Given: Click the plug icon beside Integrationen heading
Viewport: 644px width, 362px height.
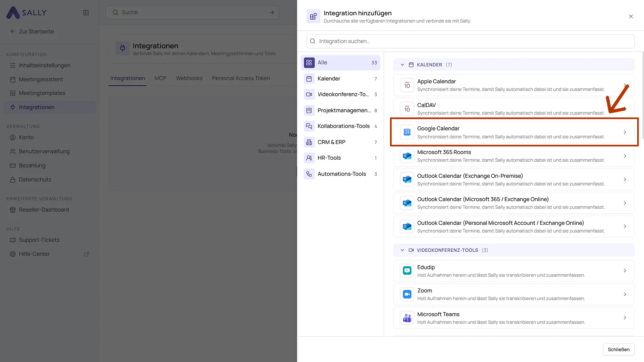Looking at the screenshot, I should (x=122, y=49).
